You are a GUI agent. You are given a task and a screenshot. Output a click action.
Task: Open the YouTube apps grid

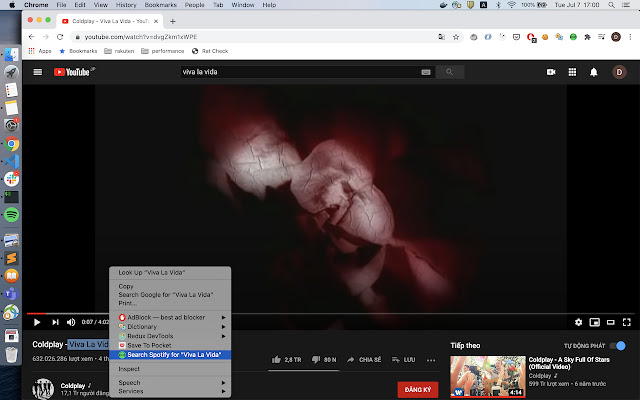click(572, 72)
